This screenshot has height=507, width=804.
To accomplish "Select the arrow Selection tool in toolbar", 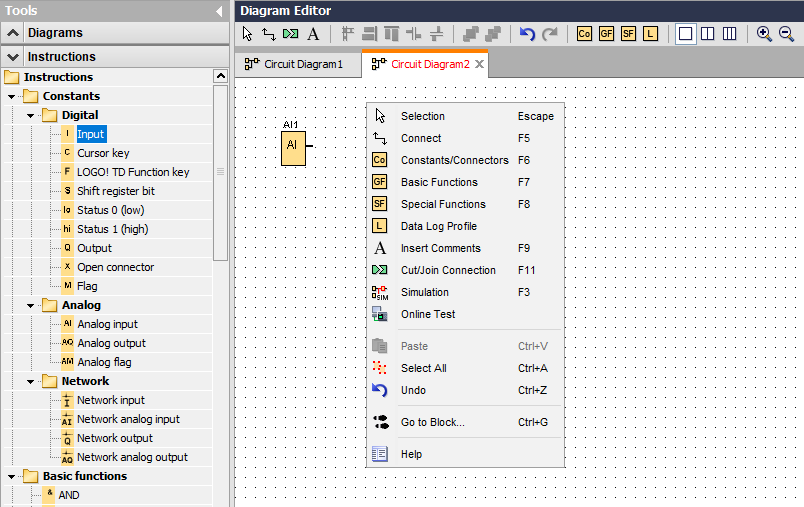I will (x=247, y=34).
